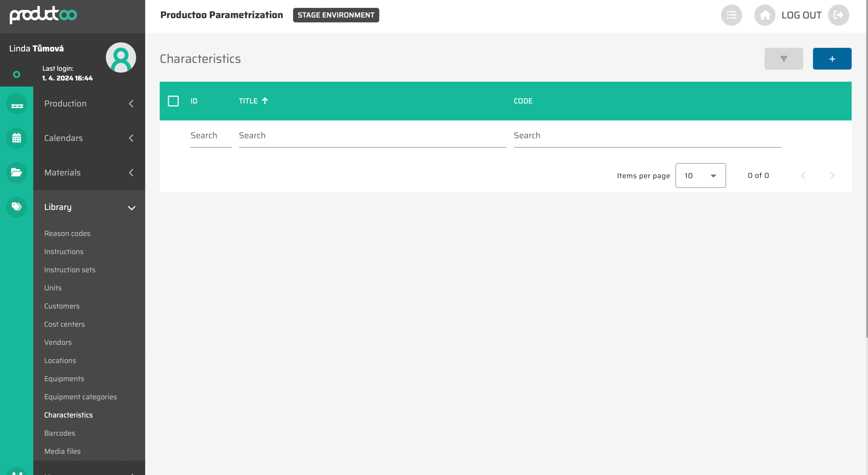Focus the CODE column search field
Viewport: 868px width, 475px height.
click(x=647, y=136)
